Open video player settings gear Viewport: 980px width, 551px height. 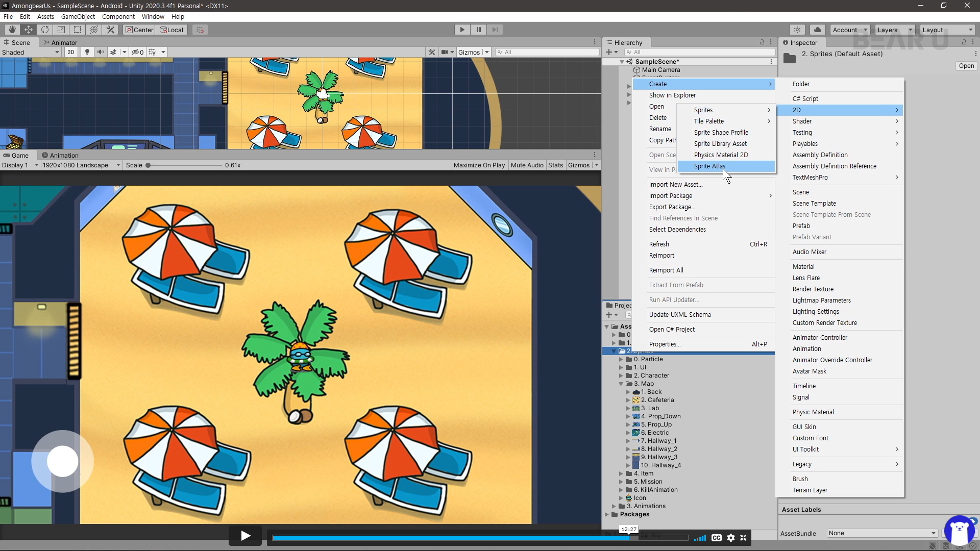coord(730,538)
